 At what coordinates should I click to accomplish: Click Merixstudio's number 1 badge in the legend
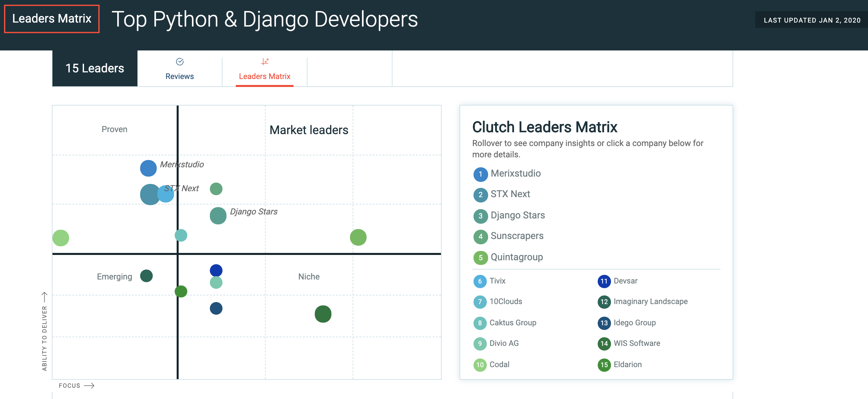pyautogui.click(x=480, y=174)
